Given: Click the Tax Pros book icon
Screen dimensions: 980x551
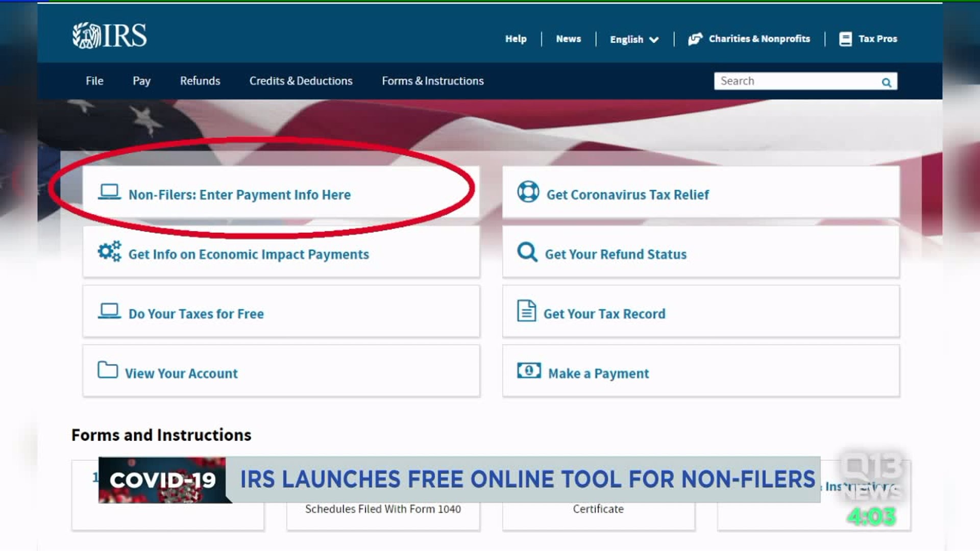Looking at the screenshot, I should pos(845,39).
